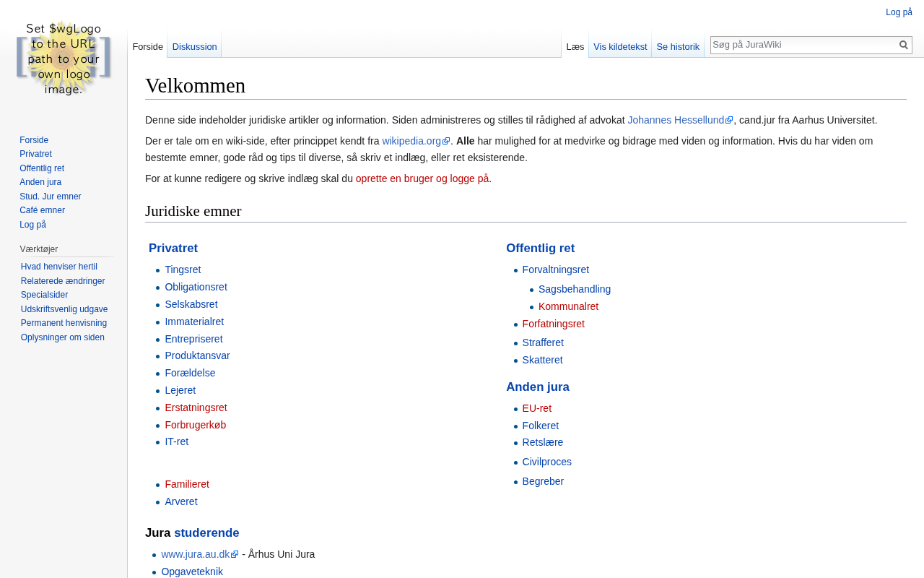The width and height of the screenshot is (924, 578).
Task: Open the Immaterialret article
Action: 194,322
